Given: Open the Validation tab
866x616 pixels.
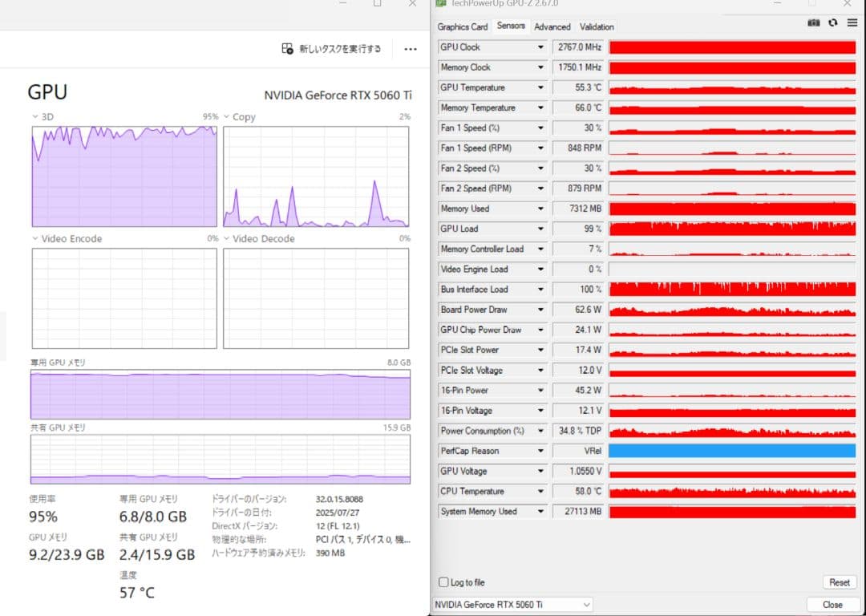Looking at the screenshot, I should pyautogui.click(x=597, y=26).
